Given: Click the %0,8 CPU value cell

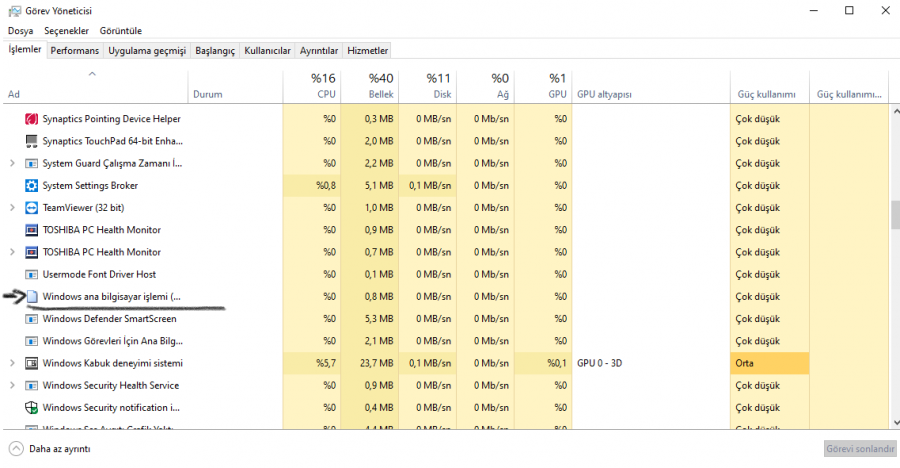Looking at the screenshot, I should (312, 185).
